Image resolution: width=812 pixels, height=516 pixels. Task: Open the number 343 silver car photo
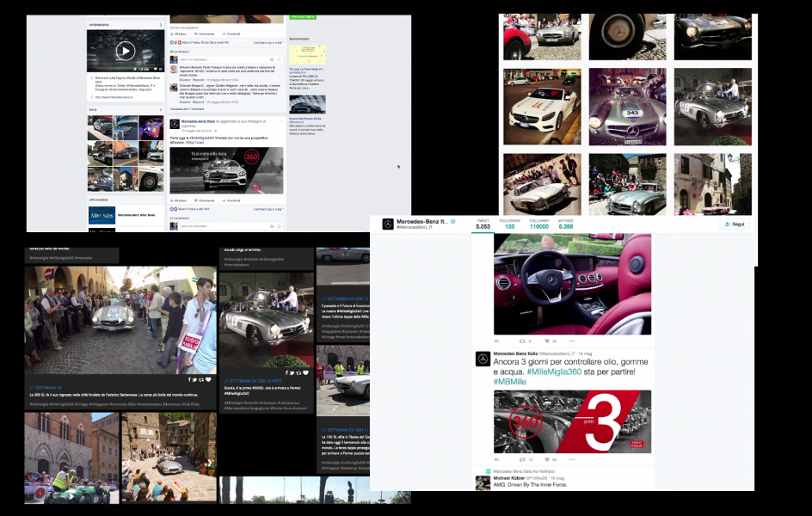627,107
